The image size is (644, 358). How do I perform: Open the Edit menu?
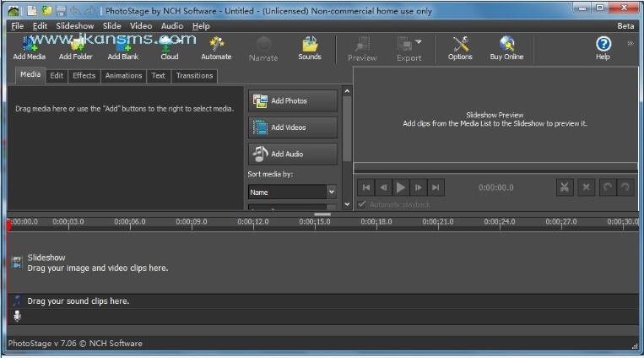pos(40,25)
